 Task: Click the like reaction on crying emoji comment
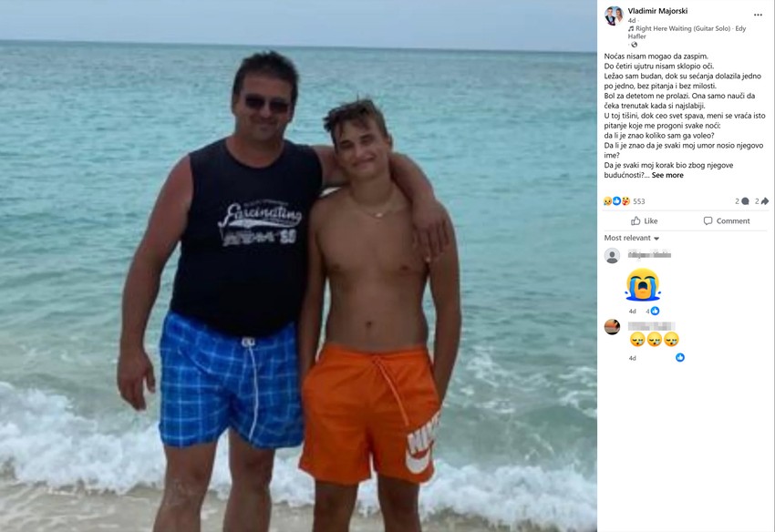coord(655,311)
